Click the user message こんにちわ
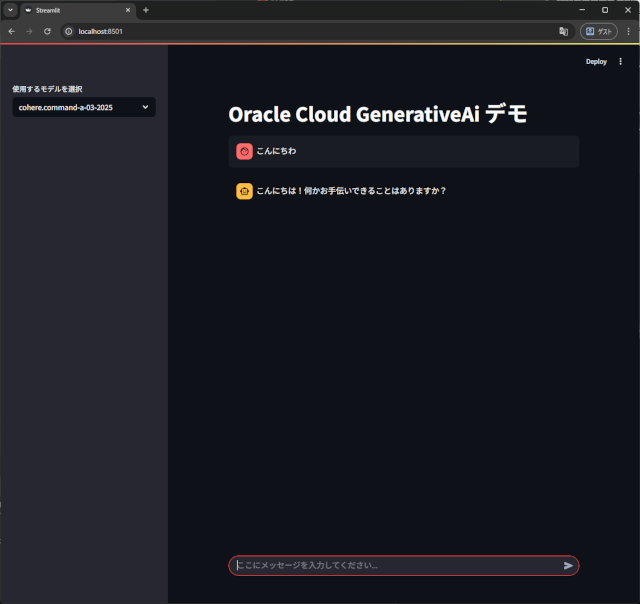 [276, 151]
